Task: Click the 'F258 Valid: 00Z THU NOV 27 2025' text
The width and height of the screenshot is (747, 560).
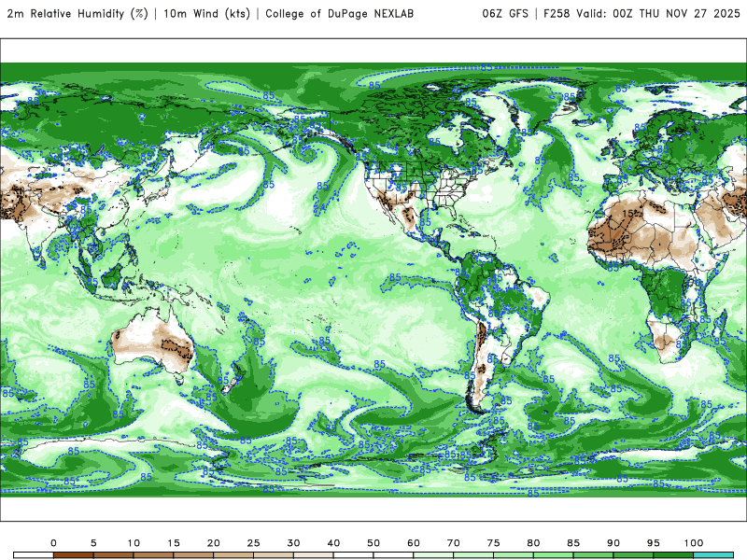Action: pyautogui.click(x=641, y=13)
